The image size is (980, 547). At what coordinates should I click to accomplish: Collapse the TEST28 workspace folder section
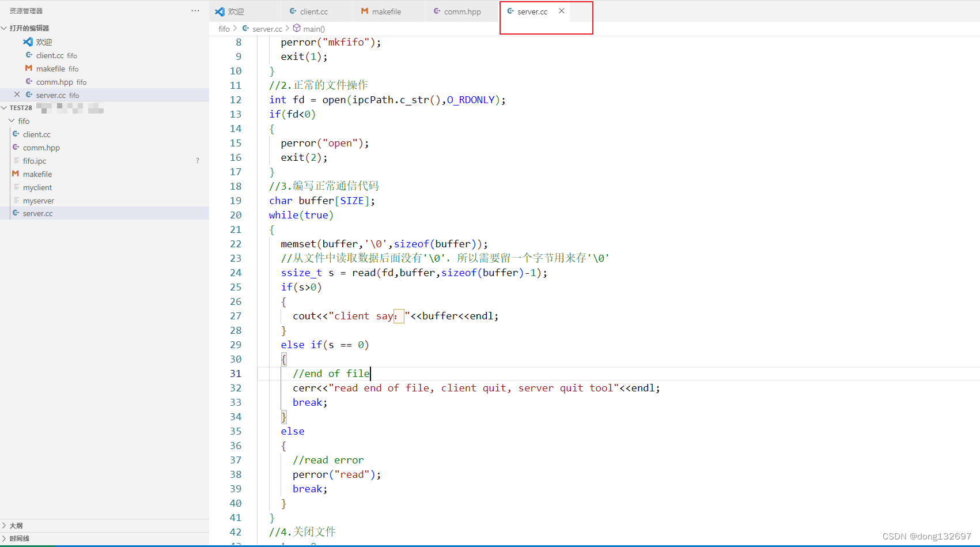[x=4, y=107]
